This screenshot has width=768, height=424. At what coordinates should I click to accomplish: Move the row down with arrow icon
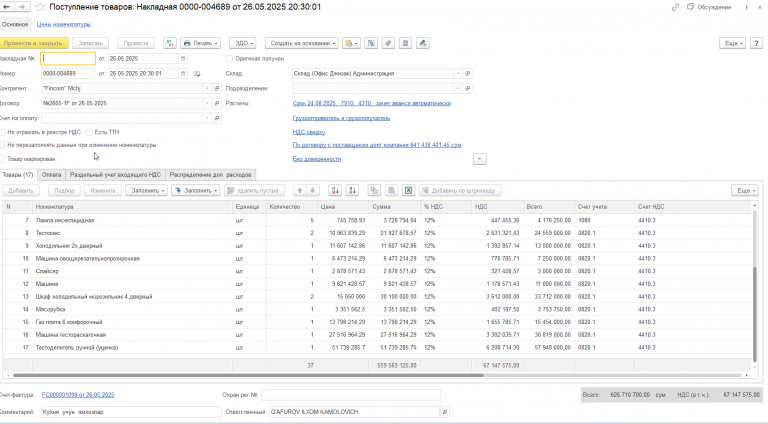pyautogui.click(x=312, y=190)
